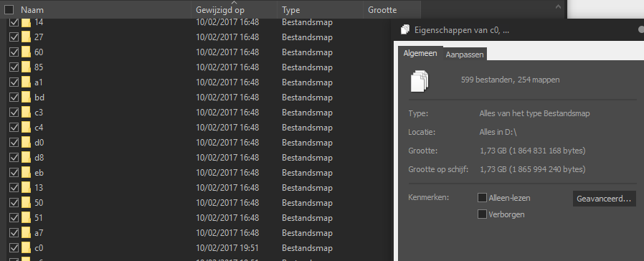Switch to the Aanpassen tab

[x=465, y=54]
